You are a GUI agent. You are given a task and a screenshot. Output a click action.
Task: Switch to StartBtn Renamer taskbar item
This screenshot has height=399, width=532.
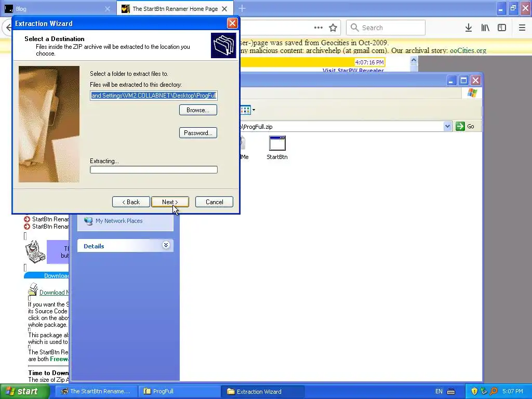(x=97, y=391)
